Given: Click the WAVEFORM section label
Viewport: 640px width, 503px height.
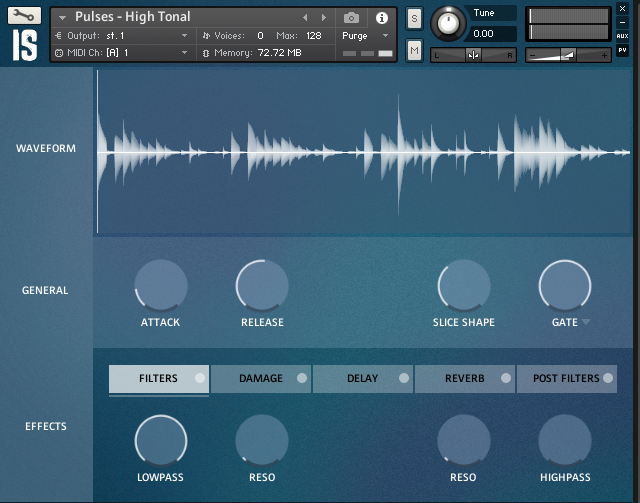Looking at the screenshot, I should [x=46, y=148].
